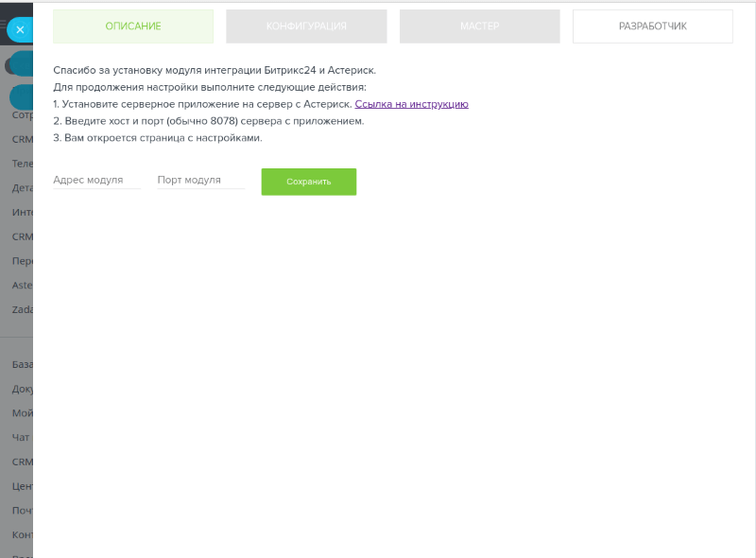Image resolution: width=756 pixels, height=558 pixels.
Task: Follow the Ссылка на инструкцию link
Action: (411, 104)
